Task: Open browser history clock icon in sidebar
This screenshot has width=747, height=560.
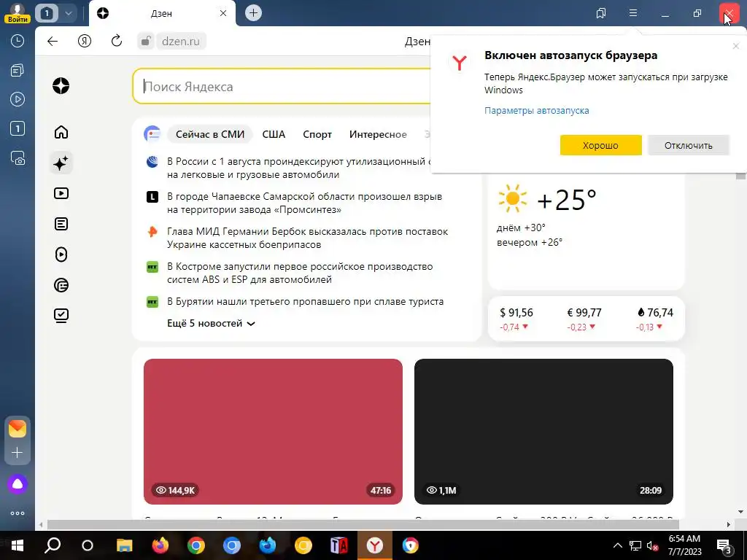Action: pos(18,41)
